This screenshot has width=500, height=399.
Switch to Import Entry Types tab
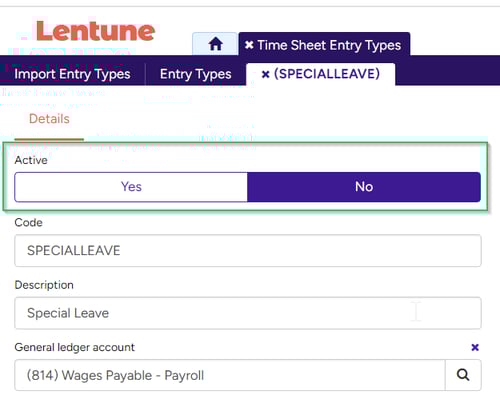pos(72,74)
